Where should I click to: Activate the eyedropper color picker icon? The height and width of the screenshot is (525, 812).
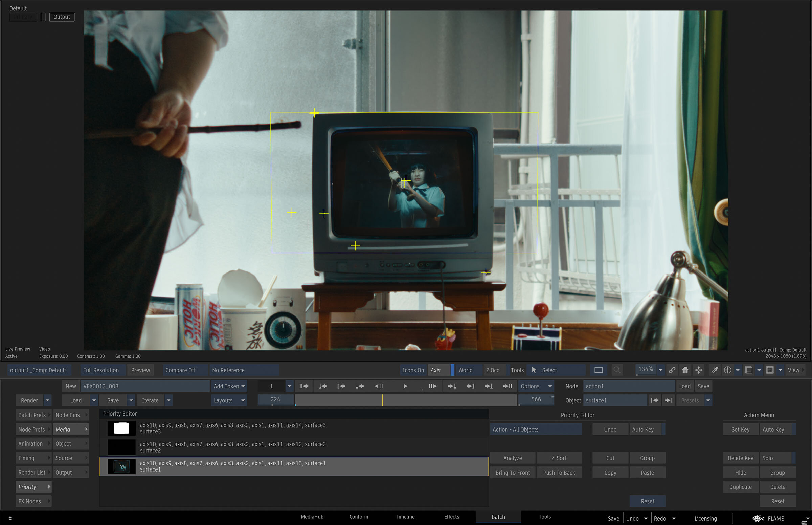pos(715,370)
